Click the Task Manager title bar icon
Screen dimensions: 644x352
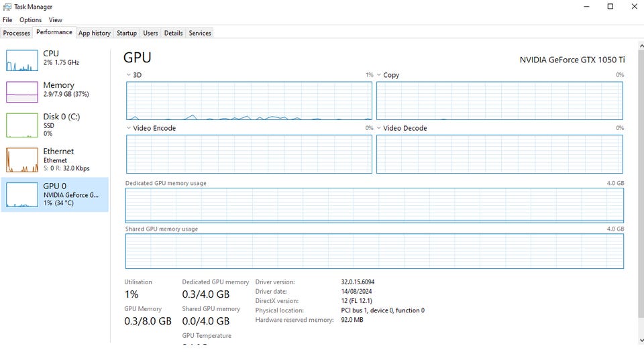[x=7, y=7]
